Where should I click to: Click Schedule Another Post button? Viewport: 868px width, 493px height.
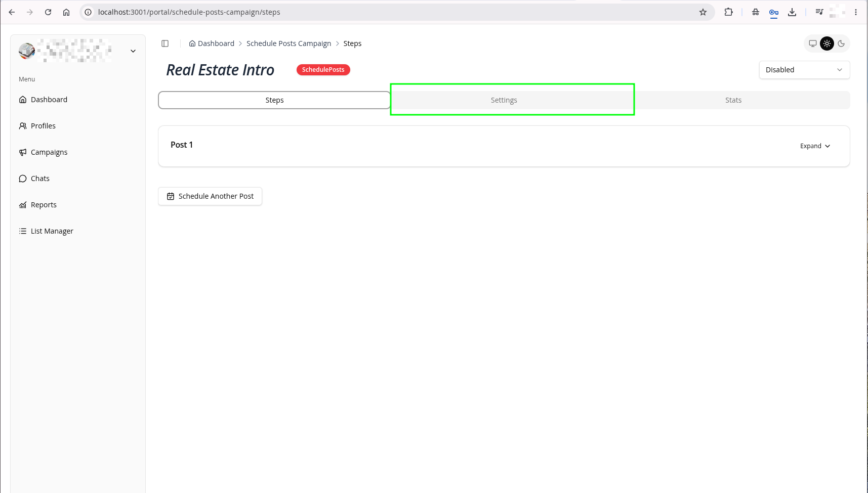pyautogui.click(x=210, y=196)
